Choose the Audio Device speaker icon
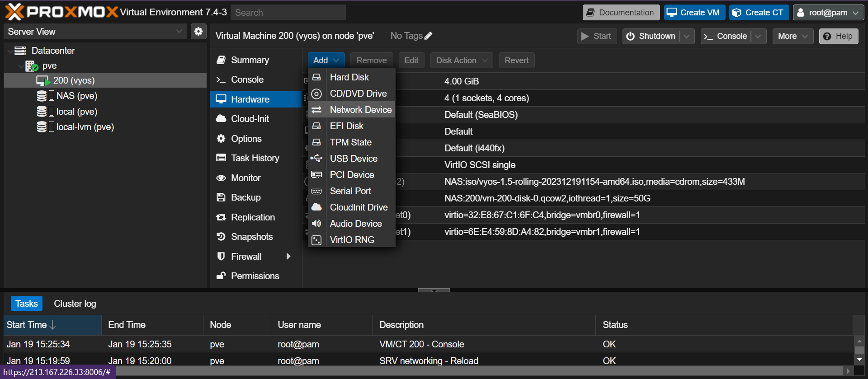Screen dimensions: 868x379 coord(316,224)
